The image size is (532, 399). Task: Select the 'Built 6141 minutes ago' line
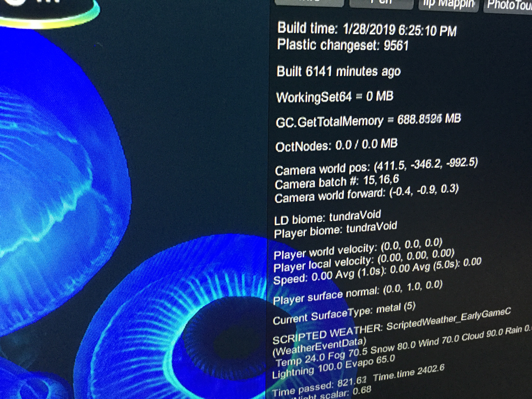pos(339,71)
